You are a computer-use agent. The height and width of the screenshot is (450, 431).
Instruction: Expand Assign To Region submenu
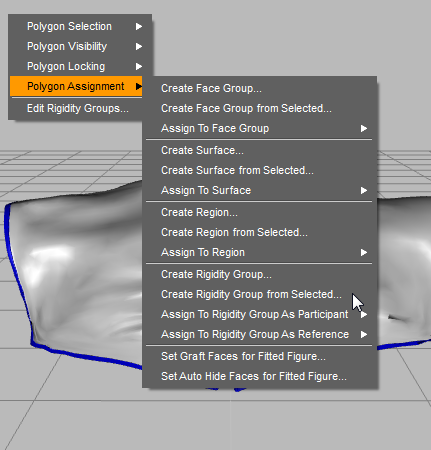coord(260,252)
